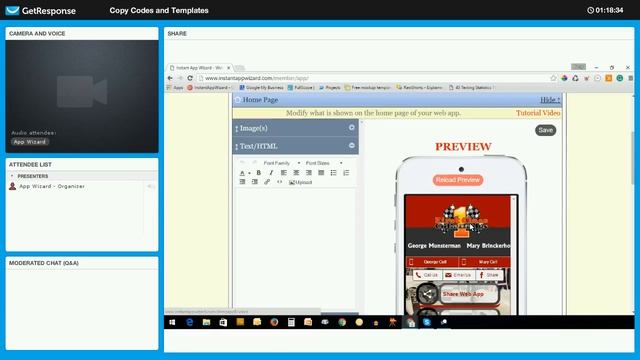Click the GetResponse logo
The height and width of the screenshot is (360, 640).
point(40,10)
